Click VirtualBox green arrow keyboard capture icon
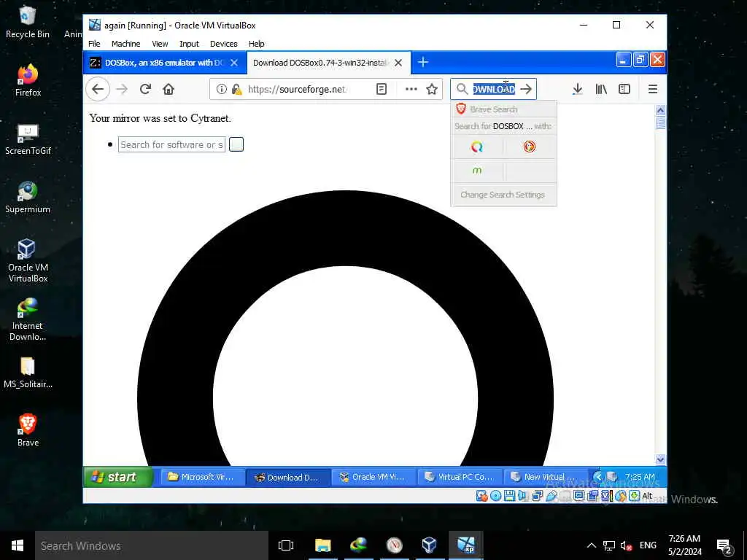This screenshot has height=560, width=747. click(634, 496)
